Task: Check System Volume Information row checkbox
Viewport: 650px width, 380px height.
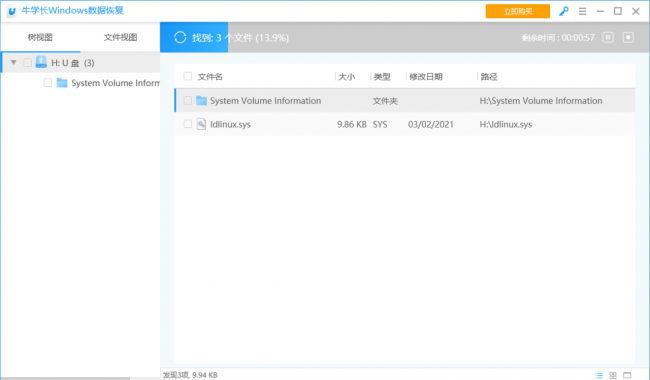Action: tap(188, 100)
